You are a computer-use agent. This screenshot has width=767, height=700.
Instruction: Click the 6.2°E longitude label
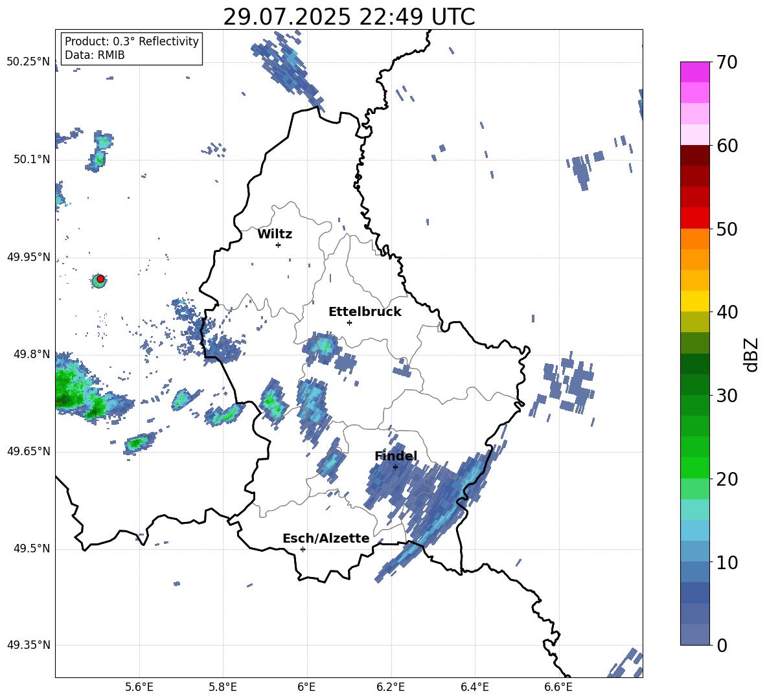pyautogui.click(x=391, y=687)
